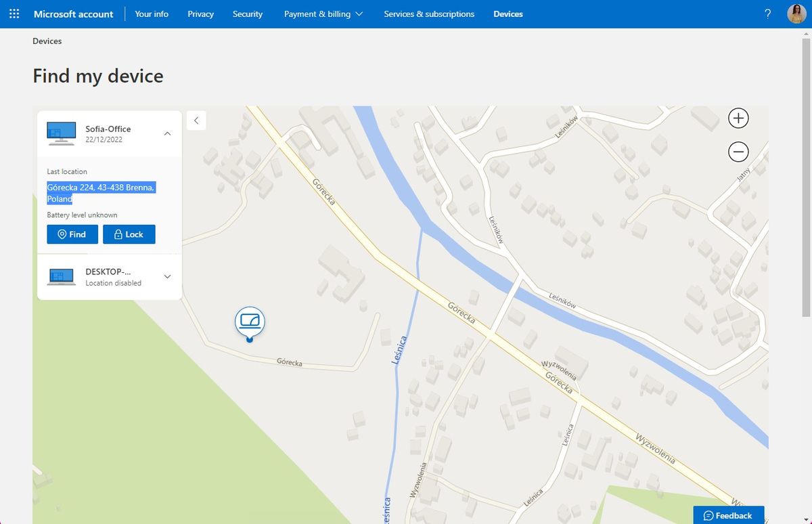812x524 pixels.
Task: Click the account profile avatar picture
Action: pyautogui.click(x=796, y=14)
